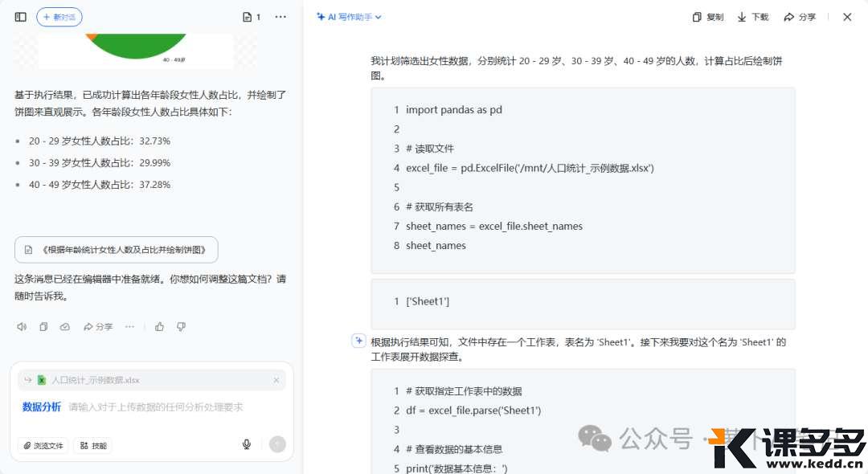Screen dimensions: 868x474
Task: Dislike the reply with thumbs down
Action: [x=181, y=327]
